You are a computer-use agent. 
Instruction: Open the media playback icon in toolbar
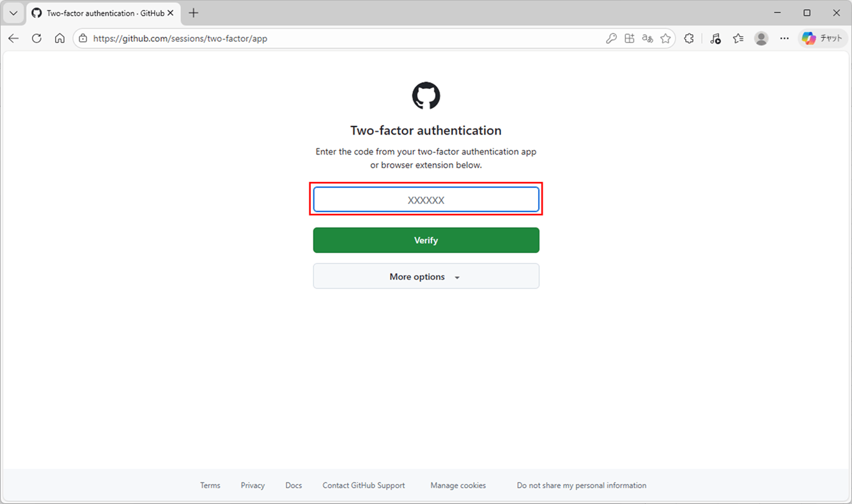coord(715,38)
